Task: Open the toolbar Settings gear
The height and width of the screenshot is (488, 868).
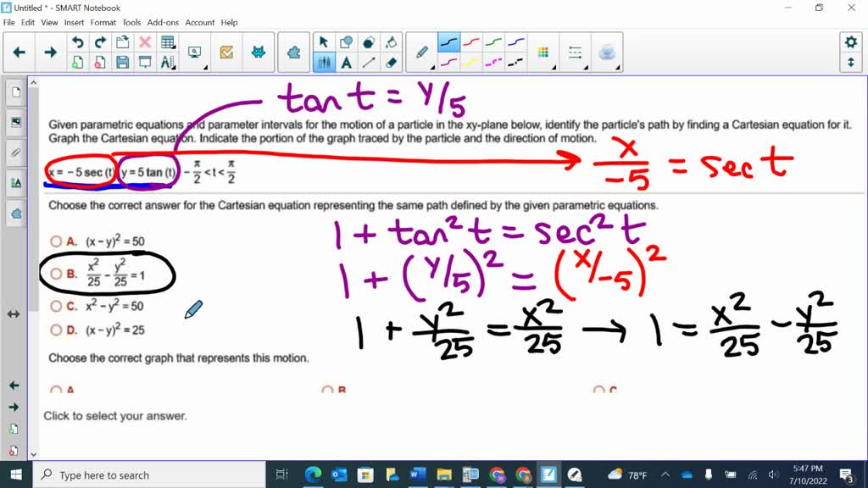Action: point(851,40)
